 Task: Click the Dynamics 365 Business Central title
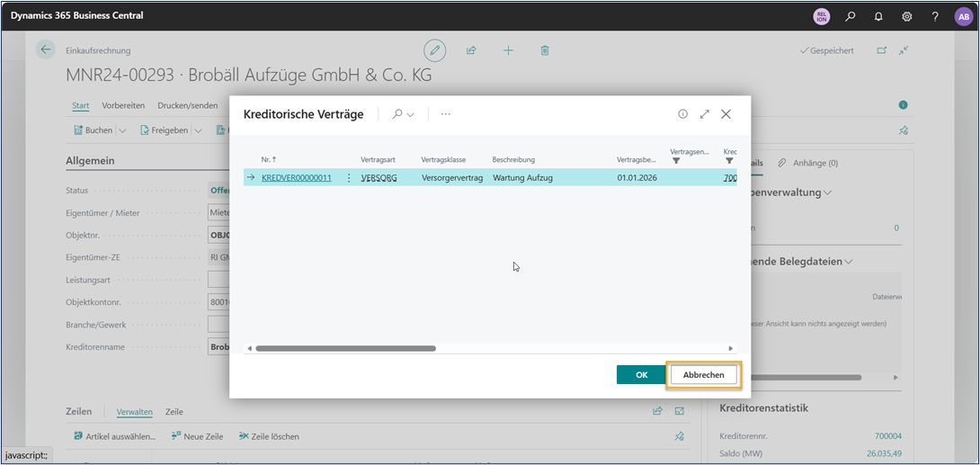pos(77,15)
